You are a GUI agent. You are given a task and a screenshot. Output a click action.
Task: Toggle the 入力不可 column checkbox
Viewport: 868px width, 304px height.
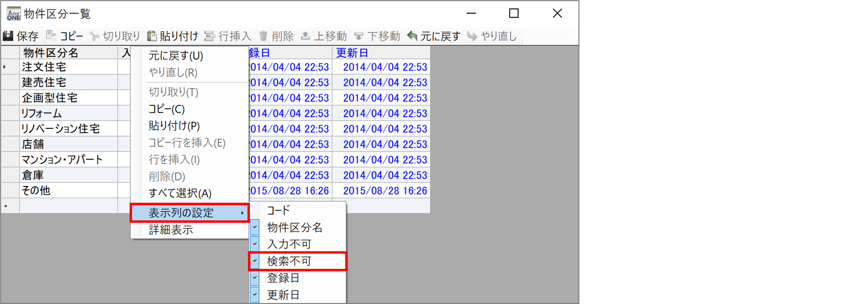click(x=255, y=244)
